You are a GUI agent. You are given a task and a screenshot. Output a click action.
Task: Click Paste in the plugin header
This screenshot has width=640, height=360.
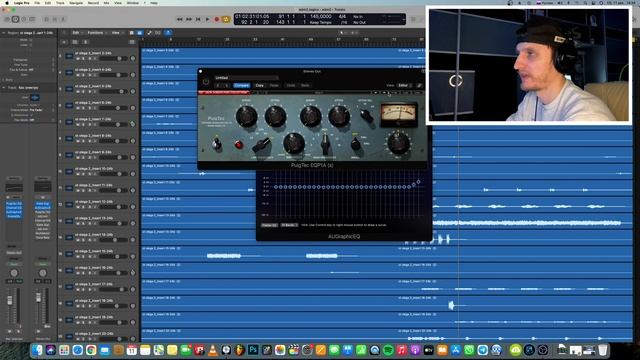pos(274,85)
